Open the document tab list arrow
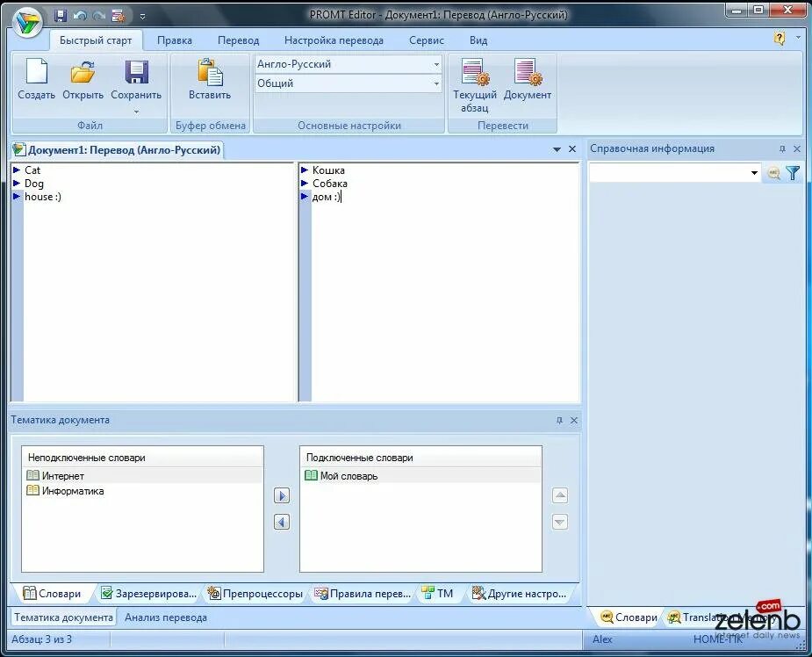 [557, 149]
